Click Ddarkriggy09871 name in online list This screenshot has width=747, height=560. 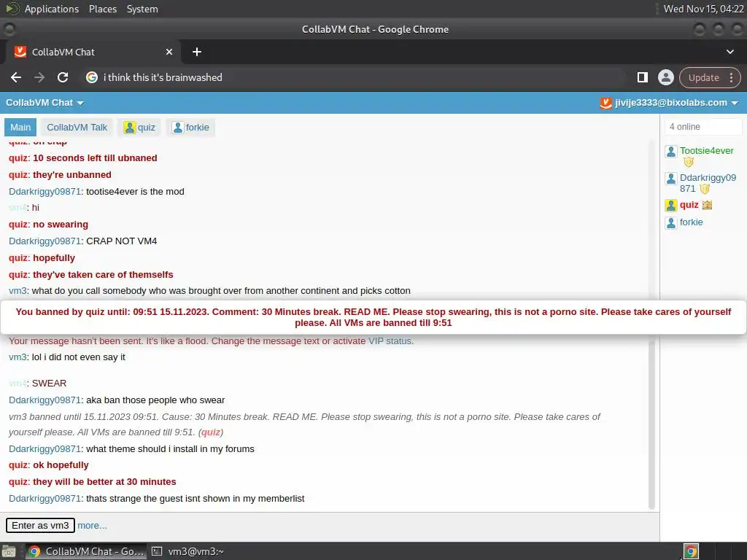pos(708,183)
